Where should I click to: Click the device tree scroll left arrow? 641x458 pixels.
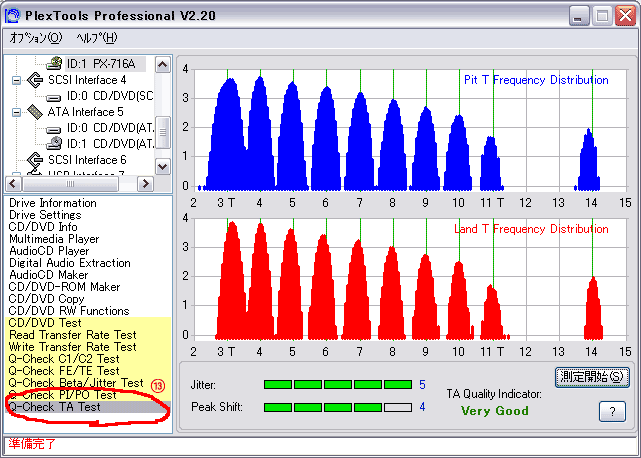coord(13,184)
